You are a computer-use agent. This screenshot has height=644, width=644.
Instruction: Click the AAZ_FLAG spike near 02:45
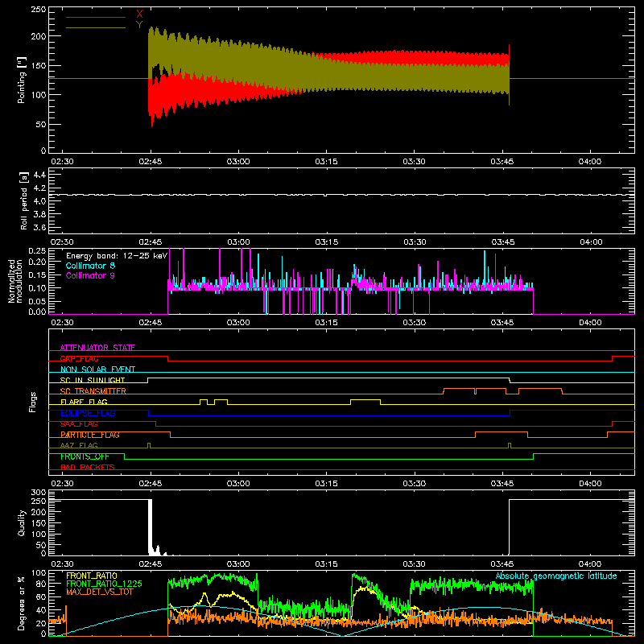coord(149,445)
